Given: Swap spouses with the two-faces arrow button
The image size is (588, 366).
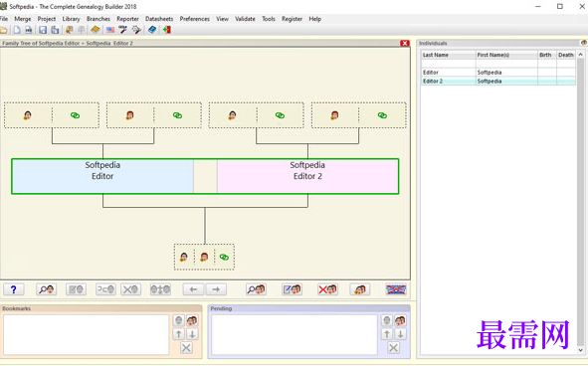Looking at the screenshot, I should pos(160,289).
